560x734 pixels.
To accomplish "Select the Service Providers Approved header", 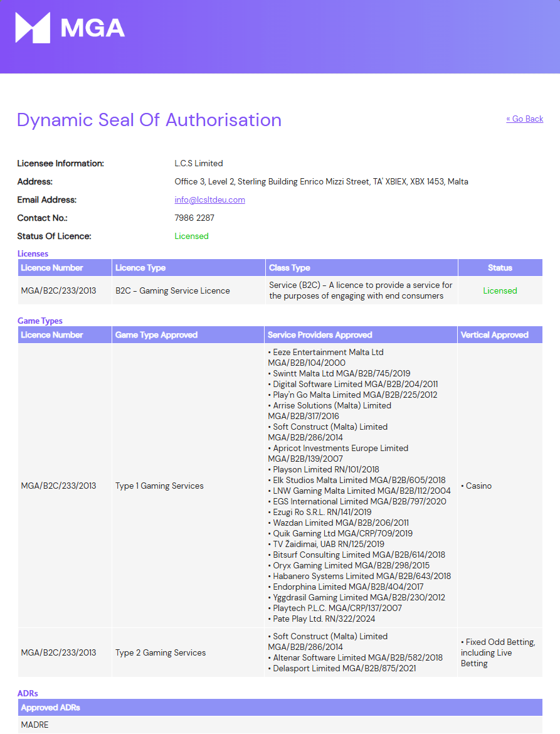I will pos(320,335).
